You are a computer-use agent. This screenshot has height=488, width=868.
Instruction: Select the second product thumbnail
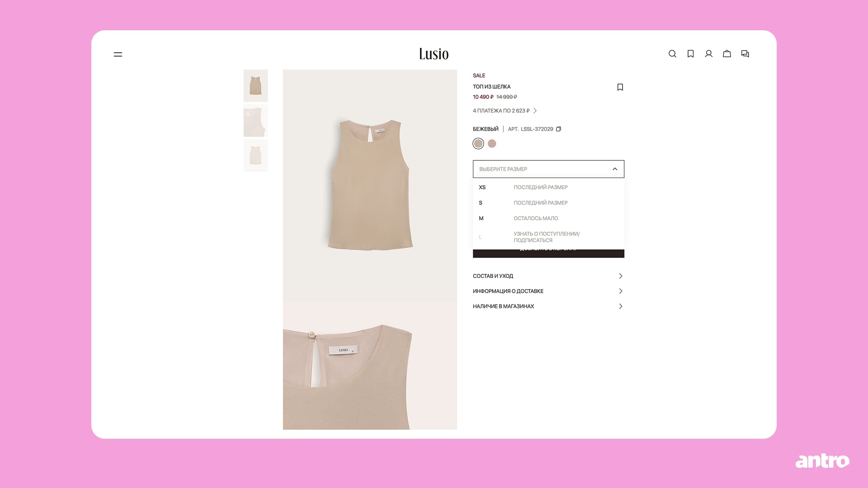click(255, 121)
